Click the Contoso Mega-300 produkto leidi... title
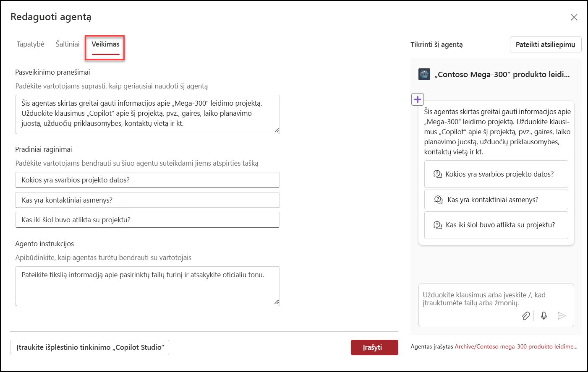This screenshot has width=588, height=372. pos(502,75)
